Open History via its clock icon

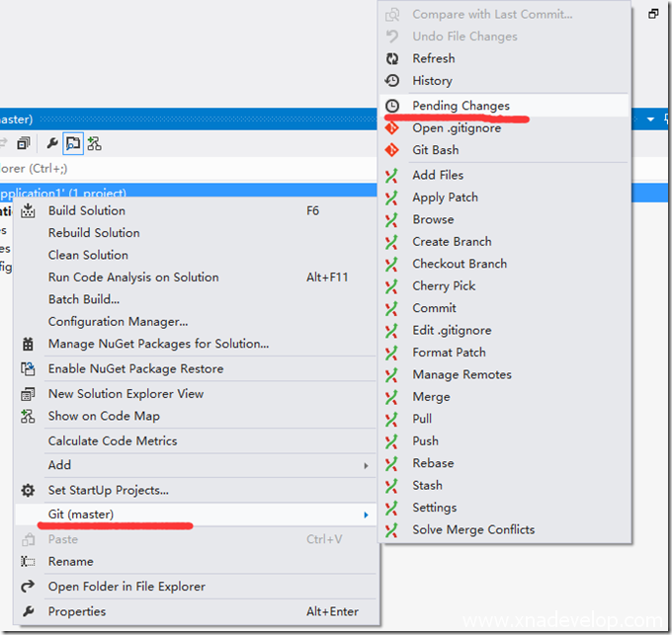pyautogui.click(x=392, y=81)
